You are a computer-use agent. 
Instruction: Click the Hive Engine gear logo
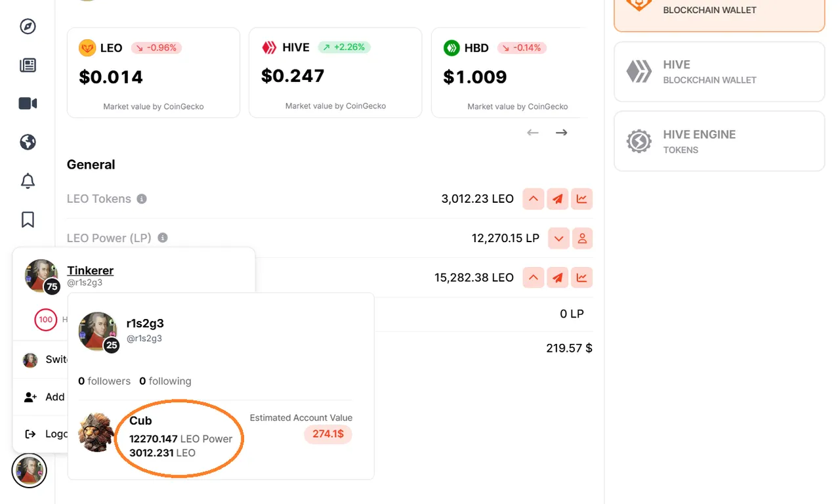tap(639, 141)
